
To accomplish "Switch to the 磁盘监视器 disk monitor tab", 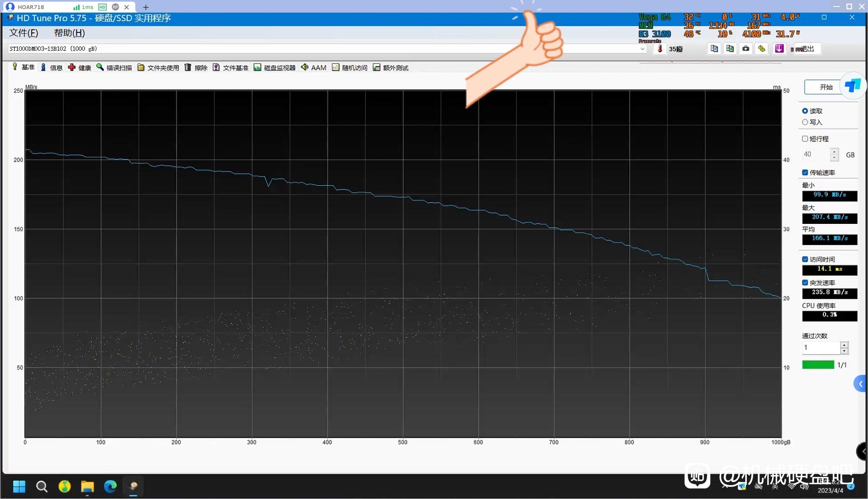I will click(274, 67).
